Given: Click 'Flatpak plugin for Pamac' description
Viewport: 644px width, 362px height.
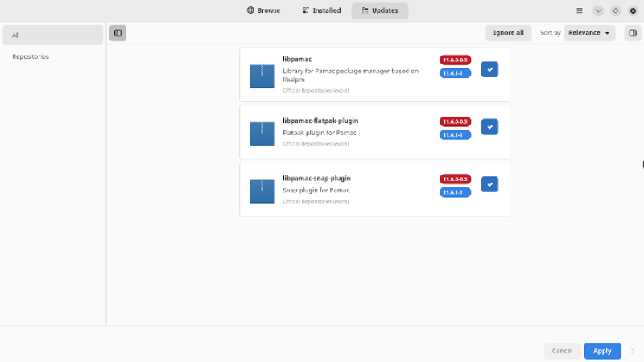Looking at the screenshot, I should (x=320, y=133).
